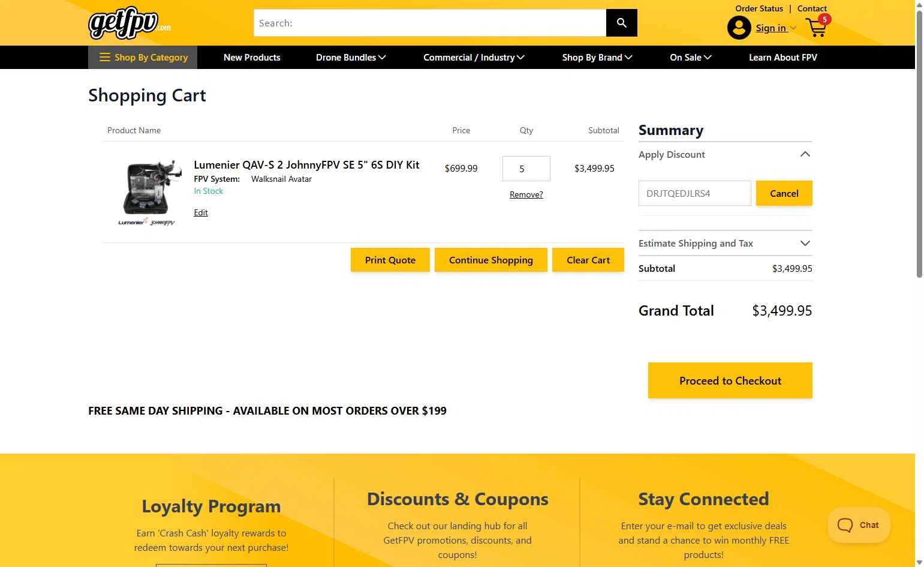Click the getfpv.com logo
924x567 pixels.
click(x=130, y=23)
